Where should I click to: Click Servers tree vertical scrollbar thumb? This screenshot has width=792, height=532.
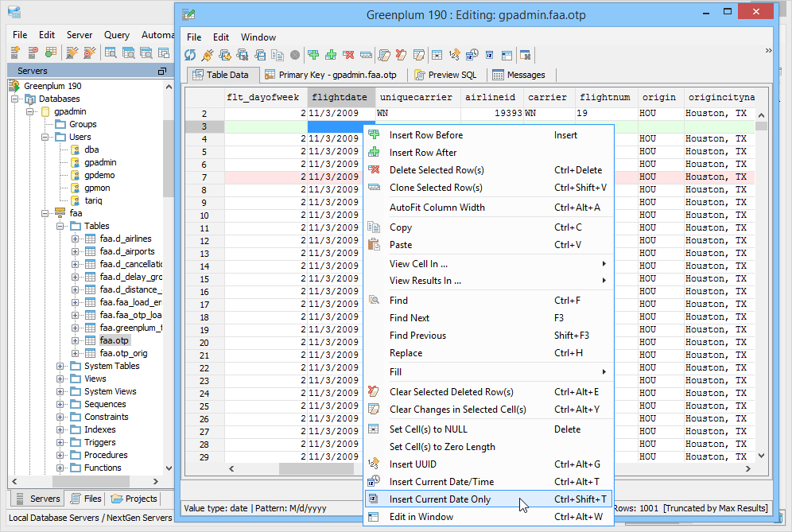coord(169,158)
